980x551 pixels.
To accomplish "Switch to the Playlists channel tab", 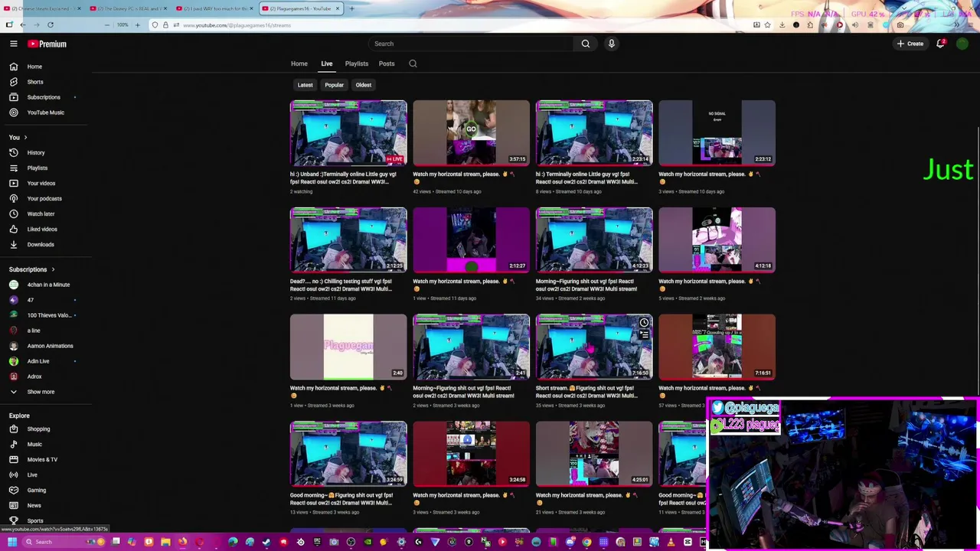I will [x=357, y=64].
